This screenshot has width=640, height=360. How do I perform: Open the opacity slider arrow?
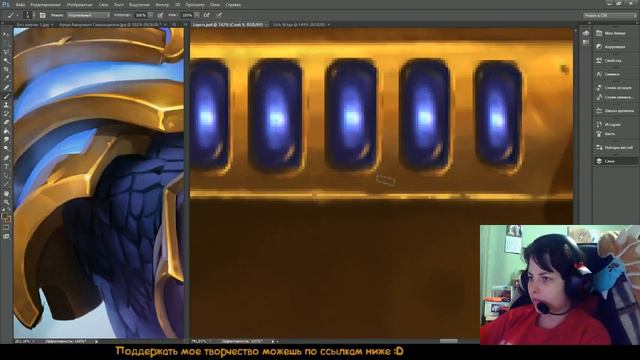coord(151,15)
